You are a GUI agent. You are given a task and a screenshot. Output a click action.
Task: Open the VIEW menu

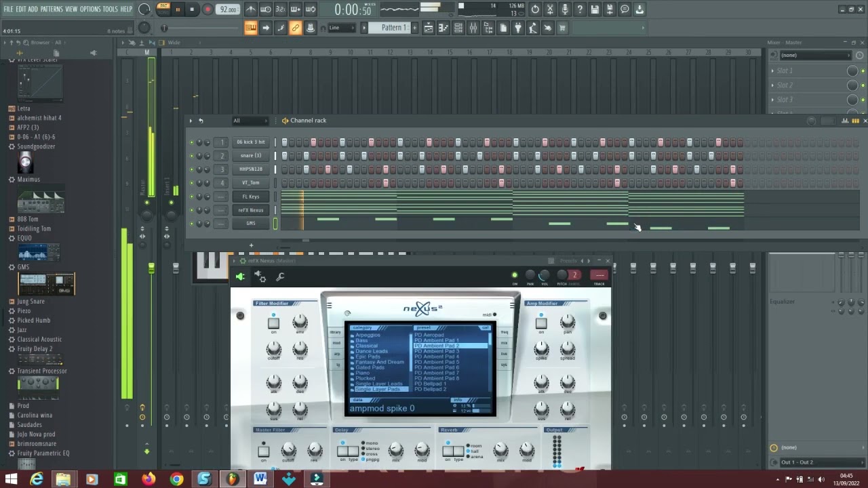[71, 9]
